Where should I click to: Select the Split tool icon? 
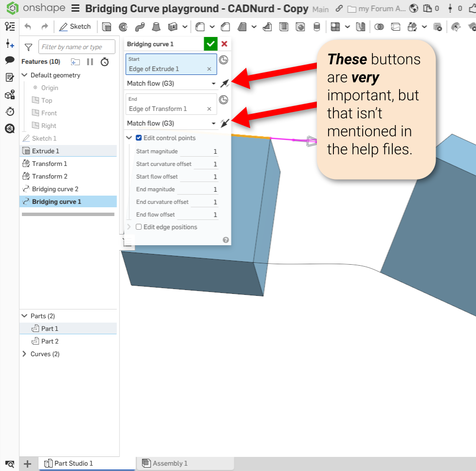(396, 27)
